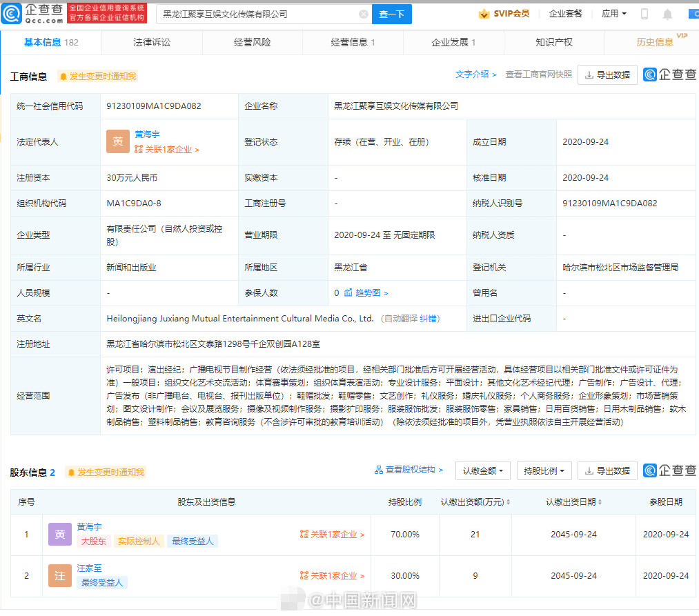The image size is (699, 616).
Task: Click the orange 汪 shareholder avatar
Action: (x=60, y=575)
